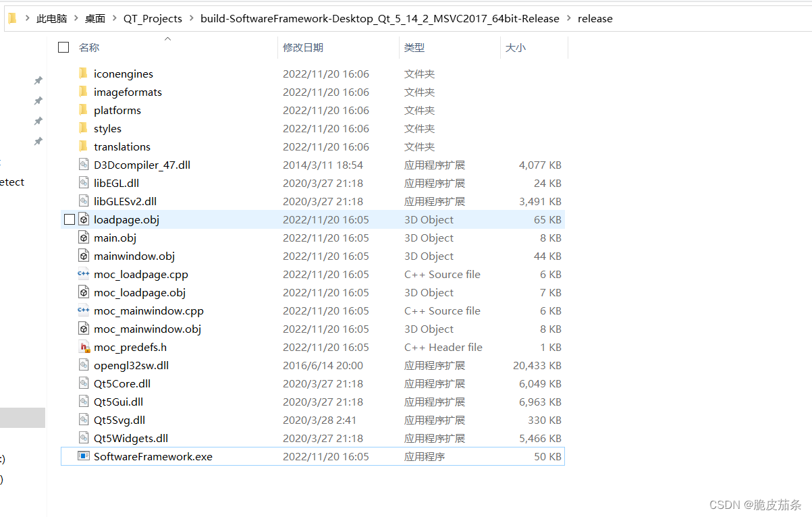Launch SoftwareFramework.exe application

153,456
